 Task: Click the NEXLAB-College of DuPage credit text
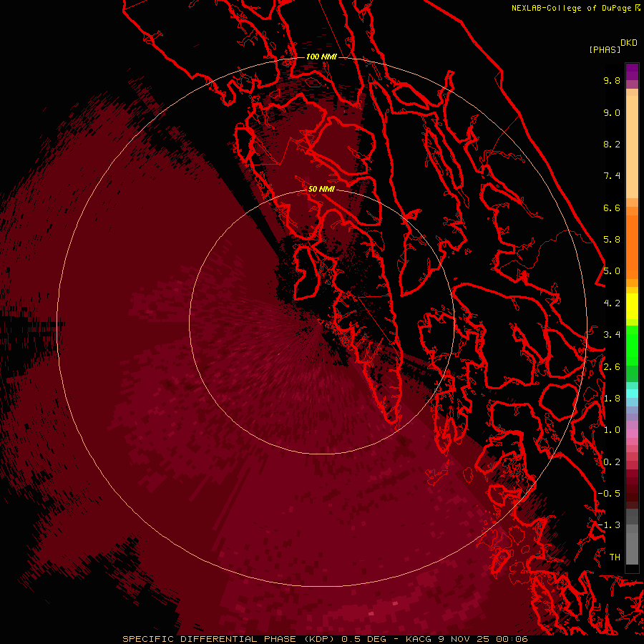(x=573, y=8)
